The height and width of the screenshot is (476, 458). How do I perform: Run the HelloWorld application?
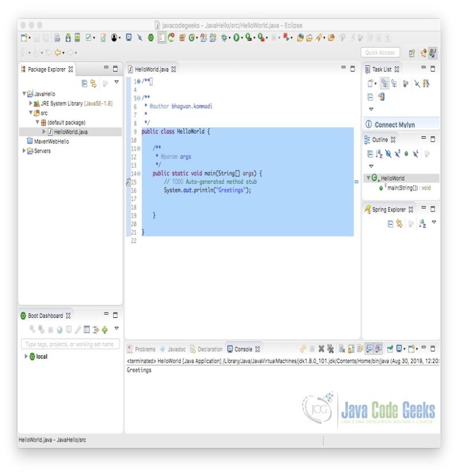click(x=235, y=37)
